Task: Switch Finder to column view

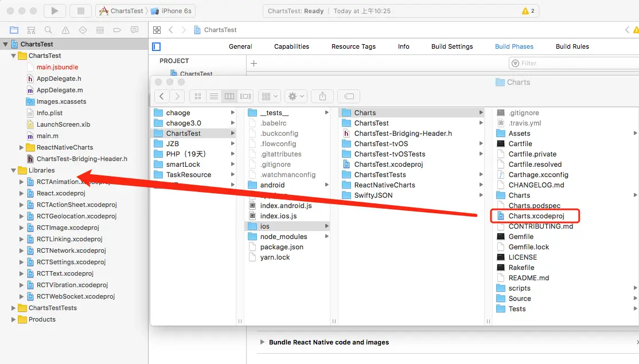Action: pos(229,96)
